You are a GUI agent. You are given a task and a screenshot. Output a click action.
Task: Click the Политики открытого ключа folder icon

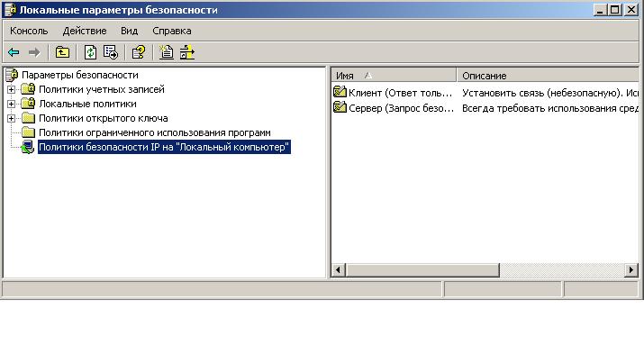tap(28, 118)
